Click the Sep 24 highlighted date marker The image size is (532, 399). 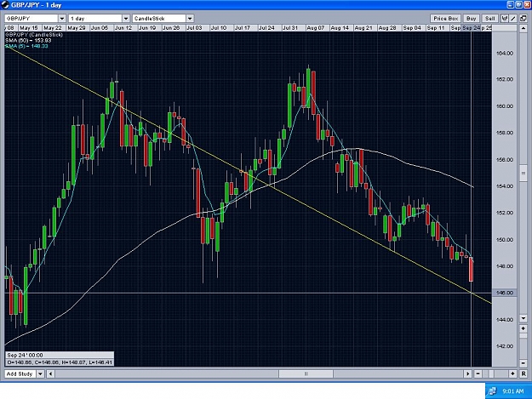pyautogui.click(x=472, y=28)
